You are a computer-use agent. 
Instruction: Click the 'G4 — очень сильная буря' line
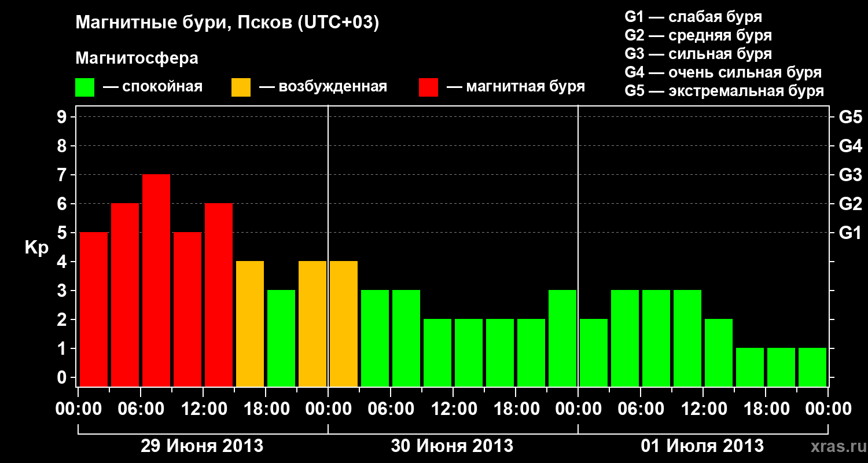click(x=723, y=72)
